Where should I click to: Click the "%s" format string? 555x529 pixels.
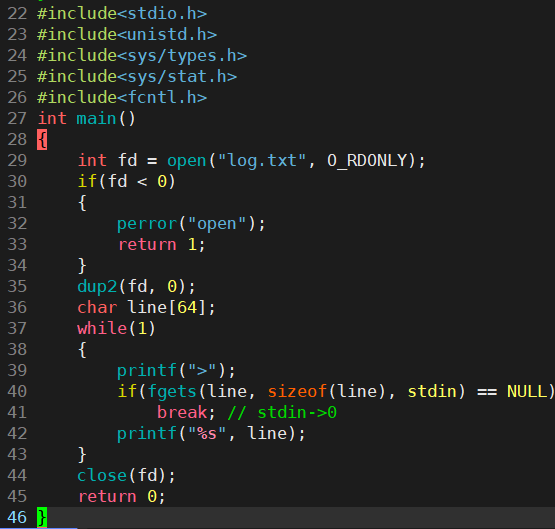[207, 433]
